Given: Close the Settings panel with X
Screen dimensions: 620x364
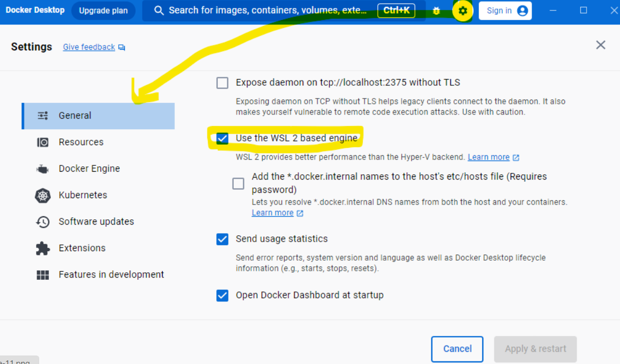Looking at the screenshot, I should pos(600,45).
